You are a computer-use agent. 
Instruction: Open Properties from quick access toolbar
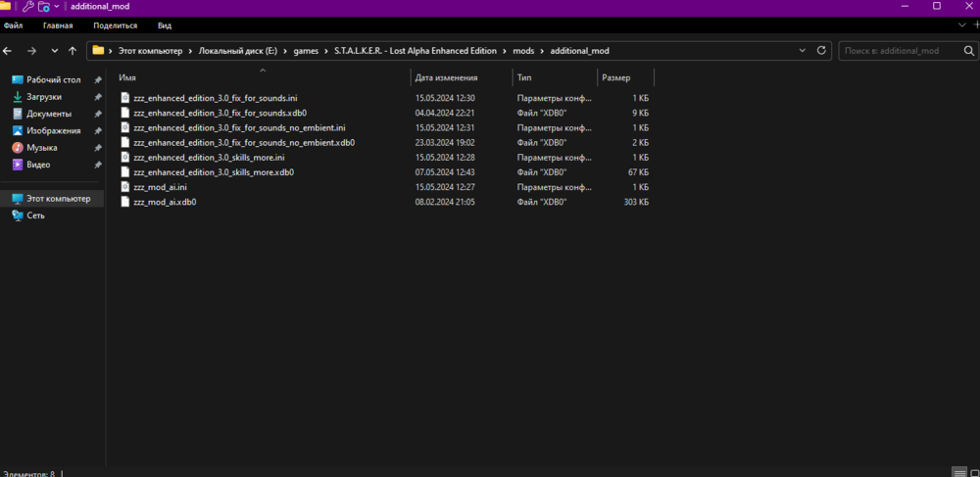[28, 7]
